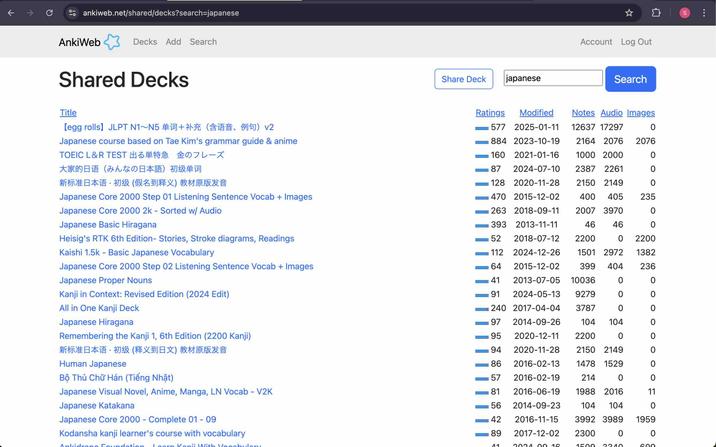Open the Add navigation item
716x447 pixels.
173,42
